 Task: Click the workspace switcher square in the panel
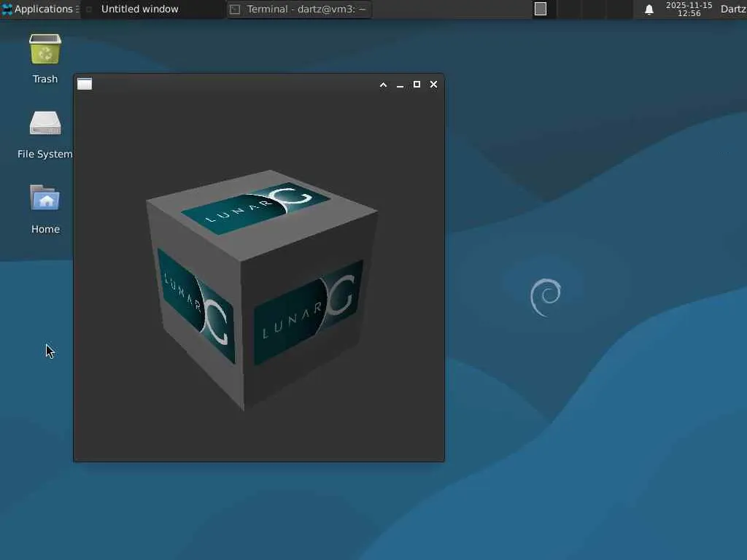(541, 9)
